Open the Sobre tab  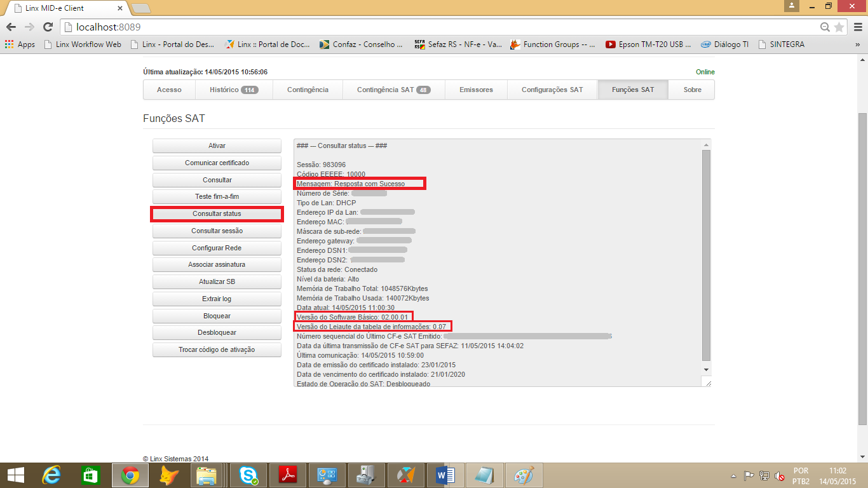(692, 90)
